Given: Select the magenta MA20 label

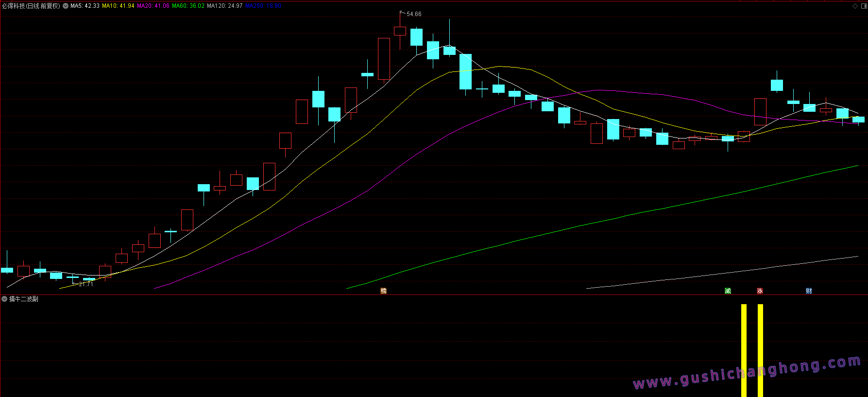Looking at the screenshot, I should click(x=153, y=6).
